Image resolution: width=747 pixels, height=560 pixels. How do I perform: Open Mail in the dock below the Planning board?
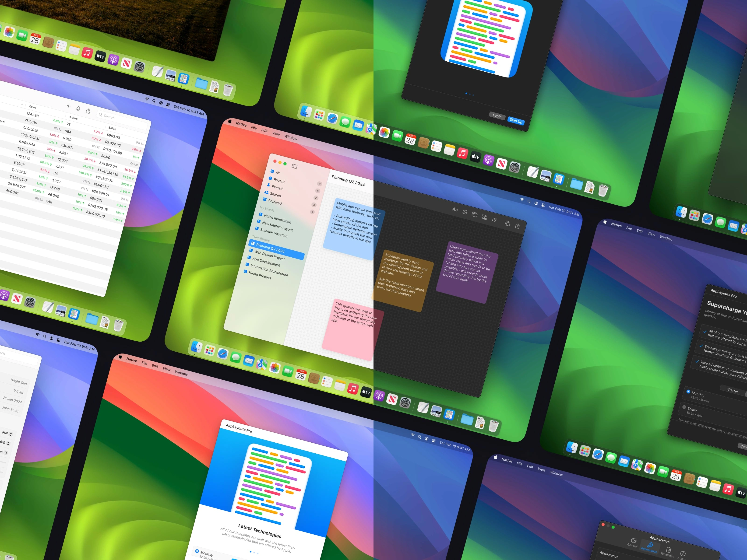click(x=249, y=360)
